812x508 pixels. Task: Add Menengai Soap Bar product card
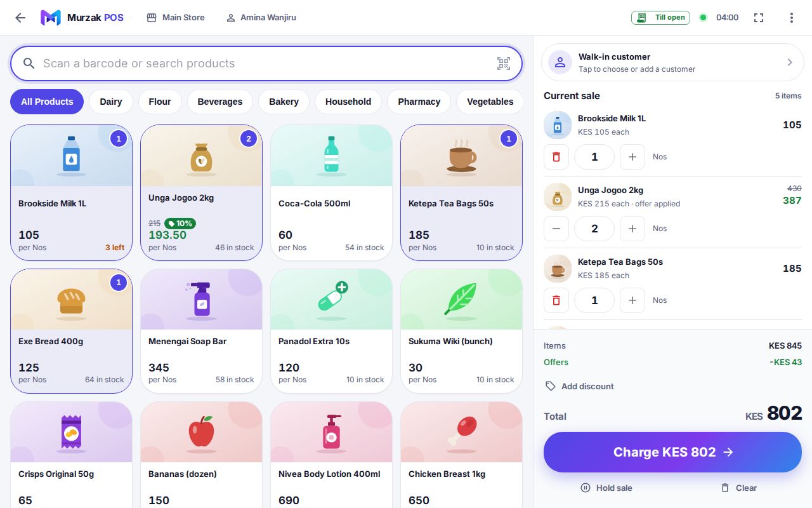coord(201,331)
